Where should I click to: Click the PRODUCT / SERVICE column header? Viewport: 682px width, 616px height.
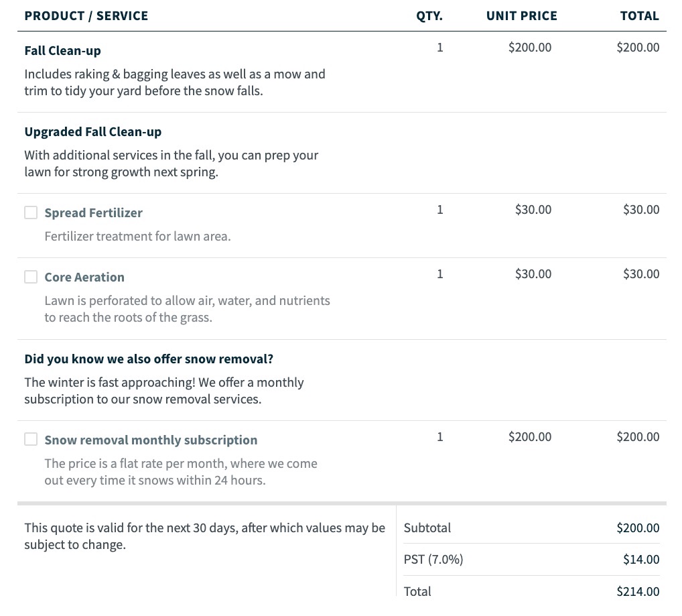(x=86, y=15)
